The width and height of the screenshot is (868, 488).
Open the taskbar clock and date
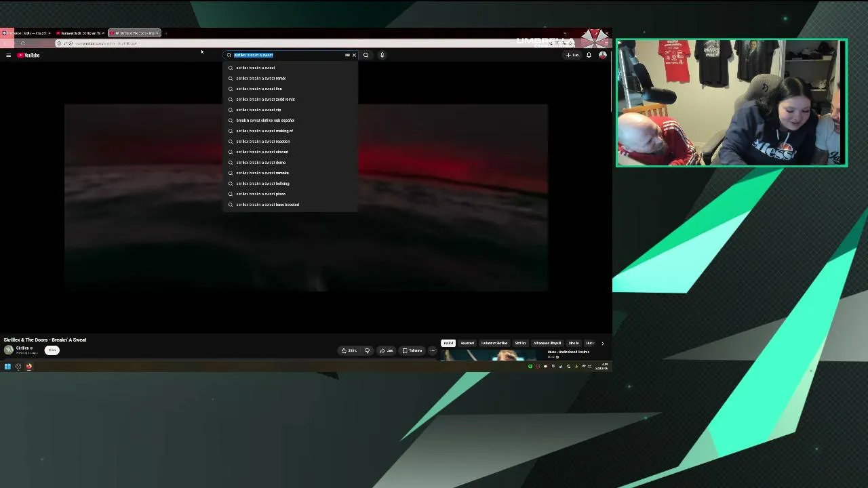point(601,367)
